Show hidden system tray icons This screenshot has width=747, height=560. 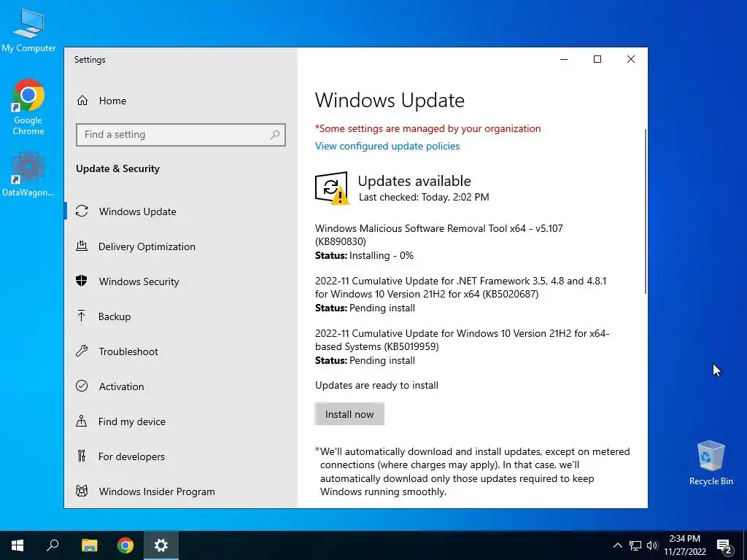click(617, 545)
